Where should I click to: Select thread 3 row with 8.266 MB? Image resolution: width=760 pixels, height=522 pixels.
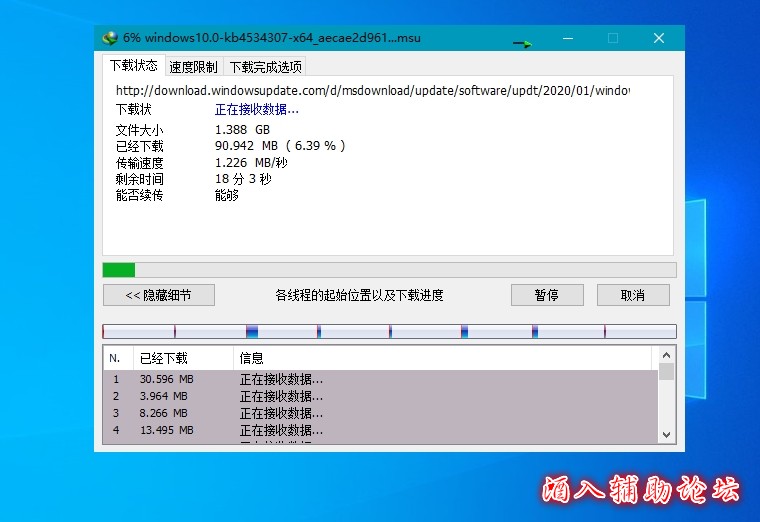tap(380, 413)
